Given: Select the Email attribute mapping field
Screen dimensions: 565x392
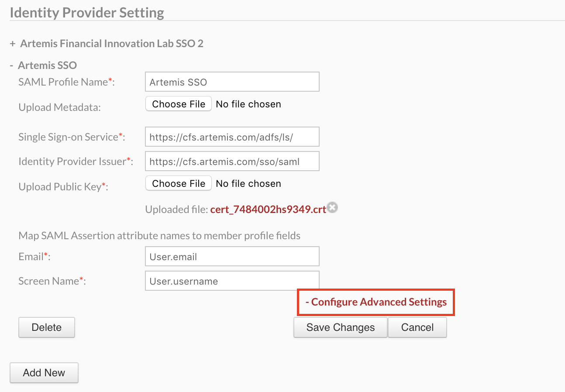Looking at the screenshot, I should click(232, 256).
